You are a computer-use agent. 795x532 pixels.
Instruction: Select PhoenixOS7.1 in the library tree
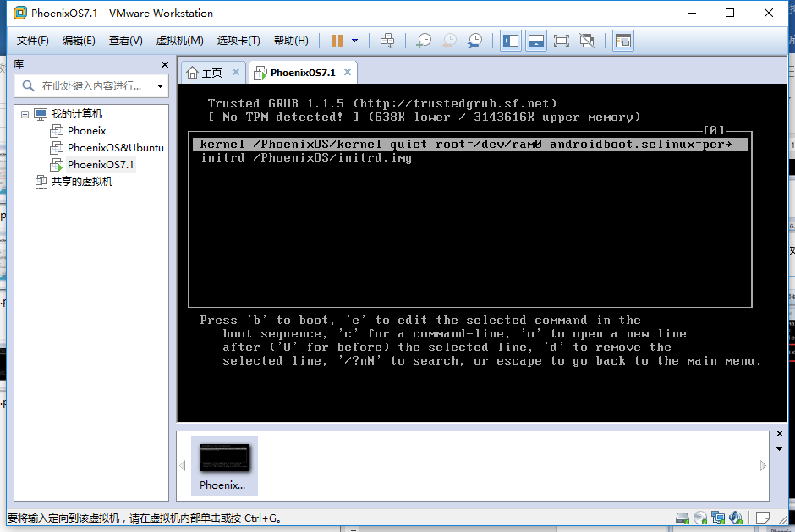101,164
